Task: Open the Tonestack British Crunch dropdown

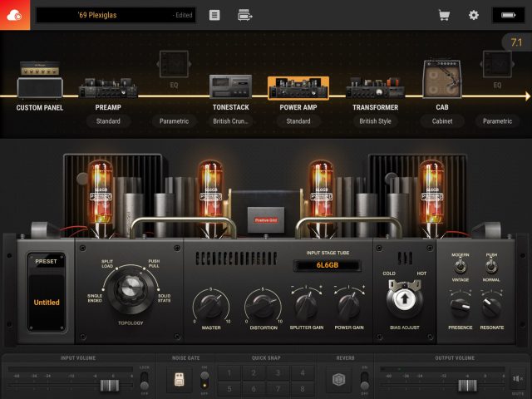Action: [x=231, y=121]
